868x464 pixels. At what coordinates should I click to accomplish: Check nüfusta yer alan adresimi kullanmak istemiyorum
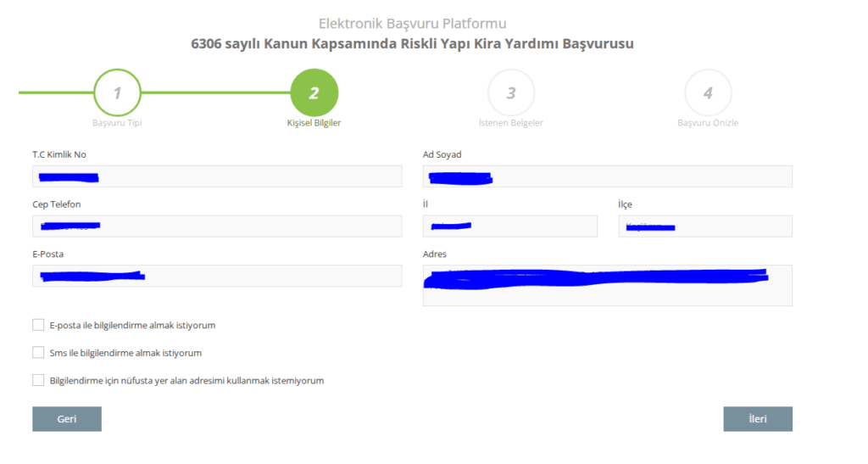tap(38, 380)
